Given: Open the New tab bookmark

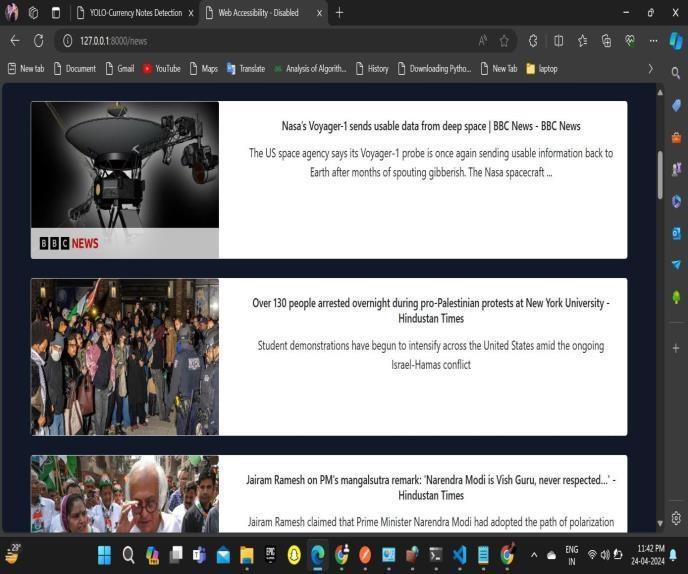Looking at the screenshot, I should (26, 68).
